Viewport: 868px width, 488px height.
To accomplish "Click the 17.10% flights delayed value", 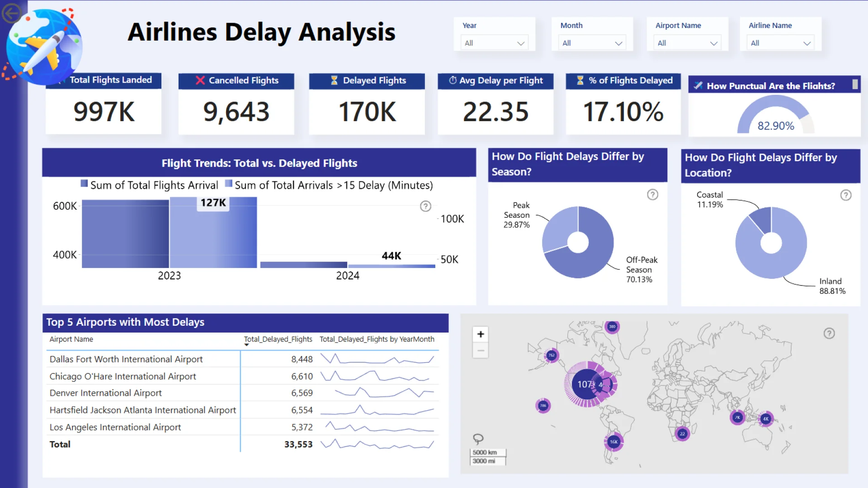I will (x=623, y=112).
